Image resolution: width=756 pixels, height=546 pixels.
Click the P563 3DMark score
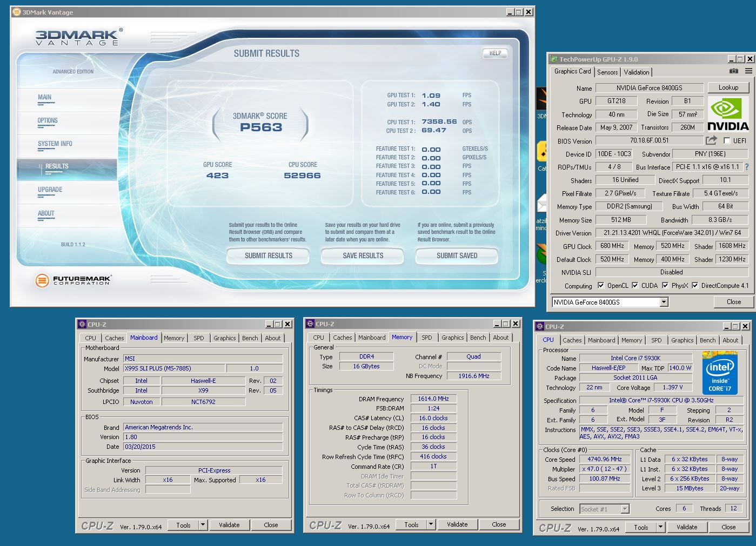[x=261, y=127]
